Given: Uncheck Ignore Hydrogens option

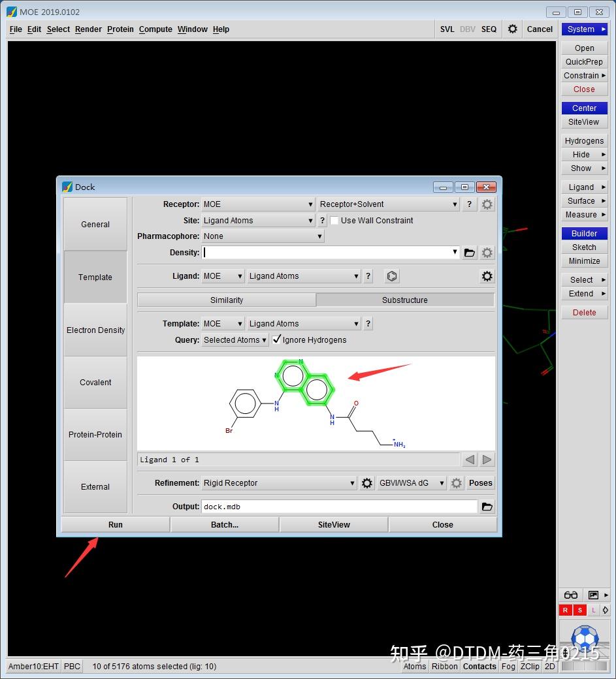Looking at the screenshot, I should pos(277,339).
